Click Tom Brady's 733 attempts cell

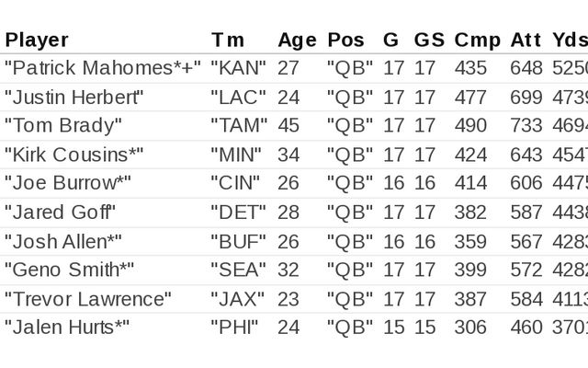(526, 126)
